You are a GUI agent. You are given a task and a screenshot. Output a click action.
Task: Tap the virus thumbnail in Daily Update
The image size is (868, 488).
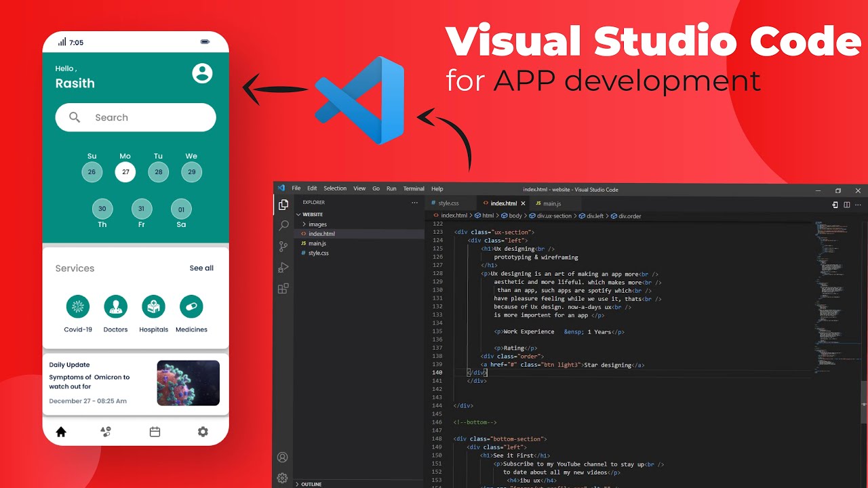coord(189,383)
